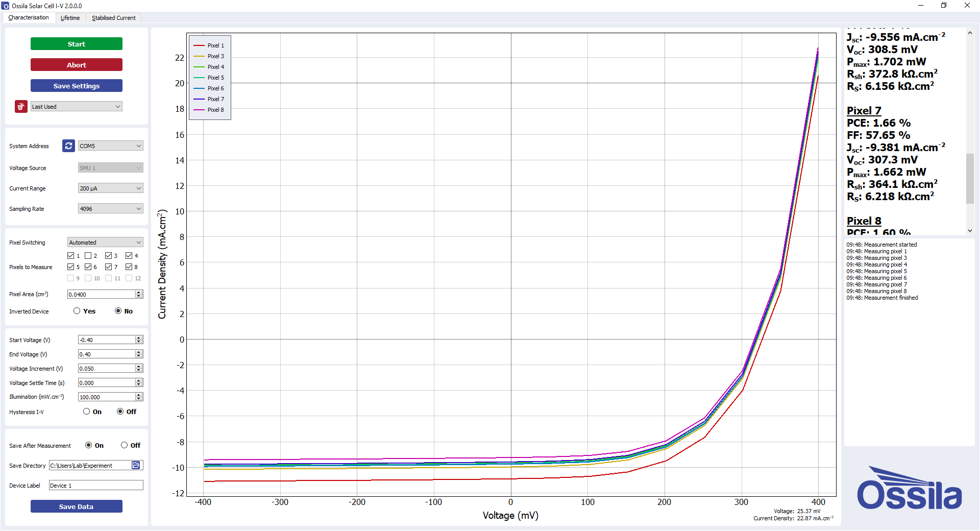Increase Illumination stepper arrow

click(139, 395)
